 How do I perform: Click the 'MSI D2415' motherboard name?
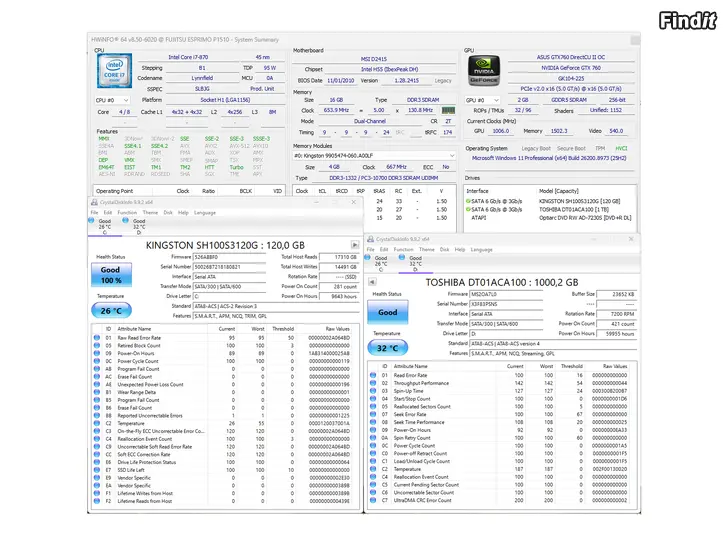(x=374, y=59)
